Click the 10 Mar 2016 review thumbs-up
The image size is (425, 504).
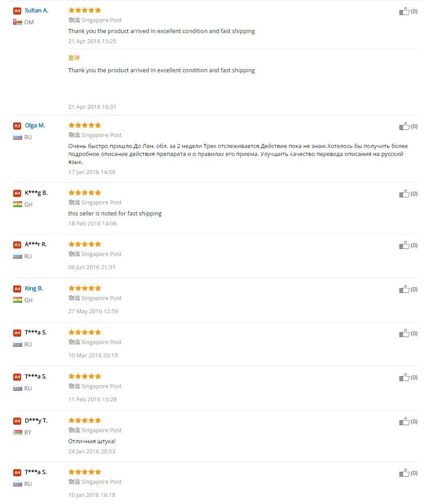pyautogui.click(x=404, y=334)
